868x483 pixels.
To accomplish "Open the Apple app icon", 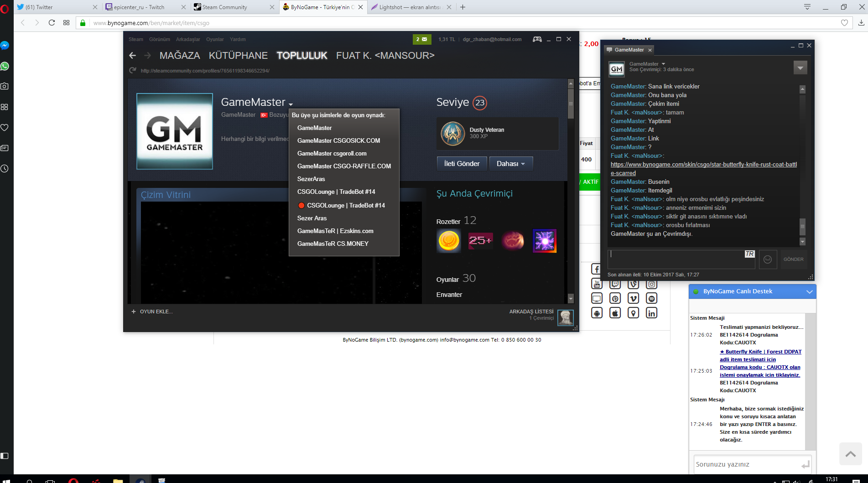I will click(615, 313).
